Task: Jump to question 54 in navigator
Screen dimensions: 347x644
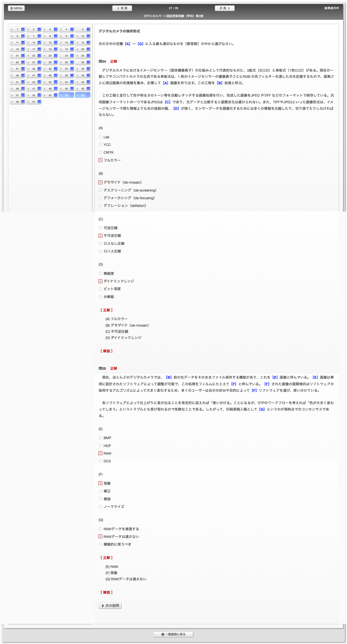Action: (66, 95)
